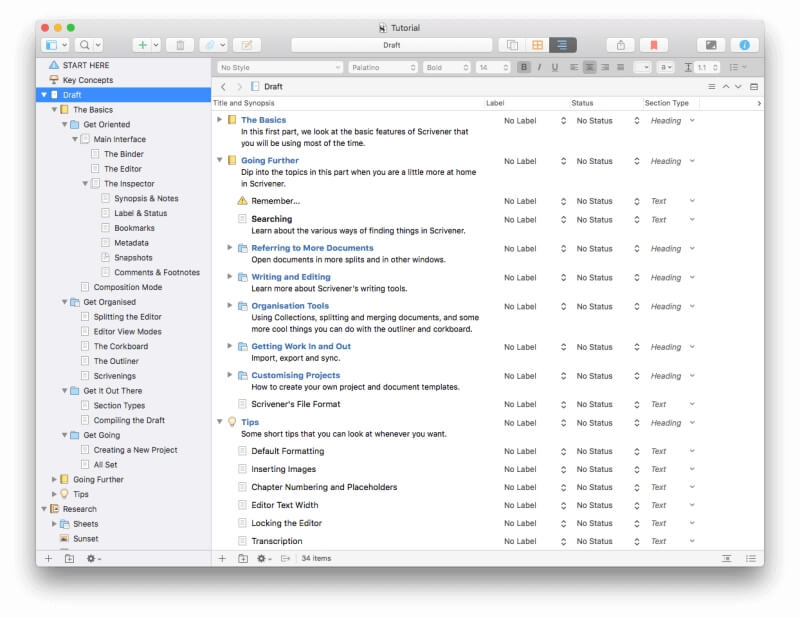Align text left in the format bar

click(x=574, y=67)
